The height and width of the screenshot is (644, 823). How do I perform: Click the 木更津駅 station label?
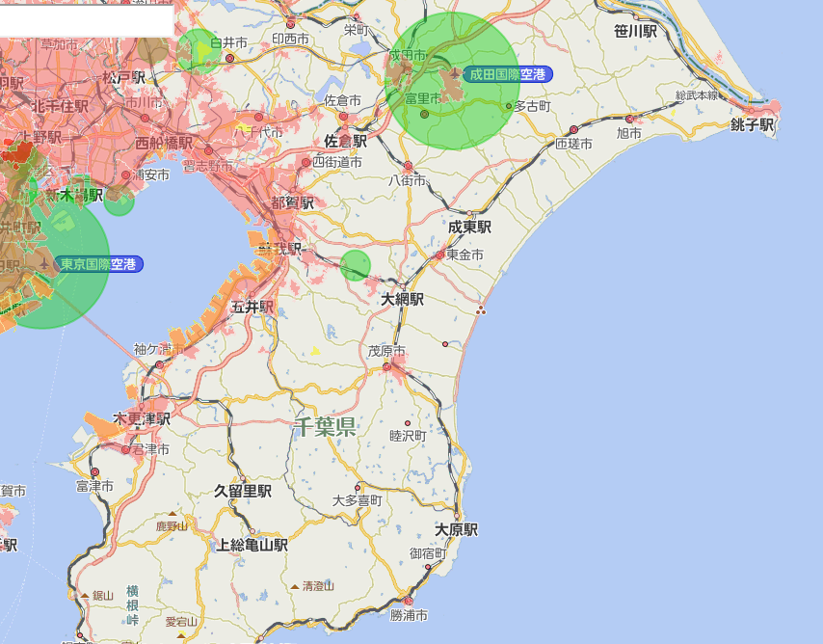point(142,418)
